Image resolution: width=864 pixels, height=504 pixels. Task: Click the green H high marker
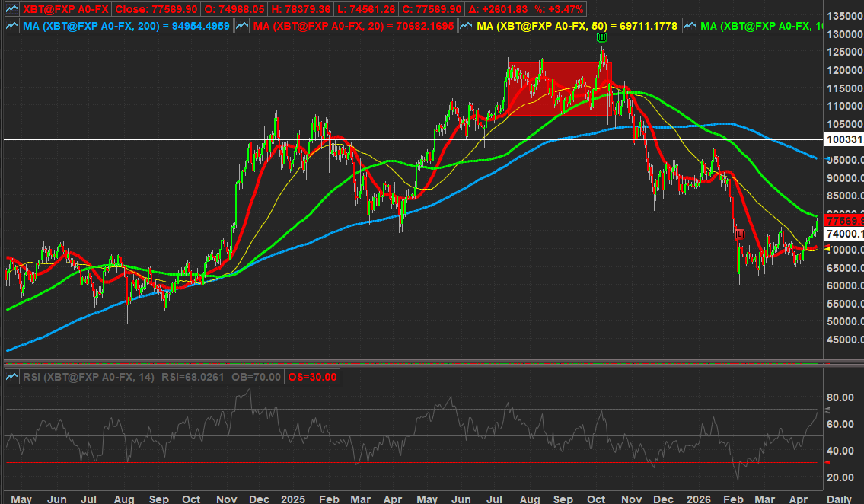601,37
